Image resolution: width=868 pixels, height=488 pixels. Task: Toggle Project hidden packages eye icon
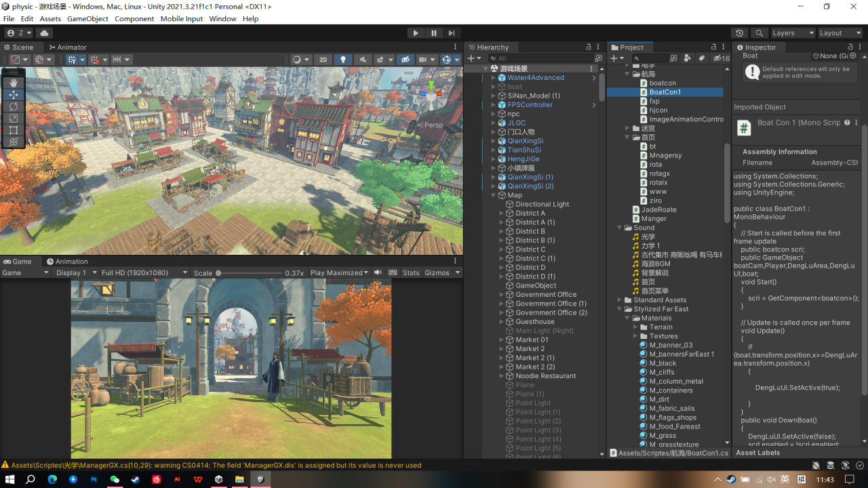tap(721, 58)
